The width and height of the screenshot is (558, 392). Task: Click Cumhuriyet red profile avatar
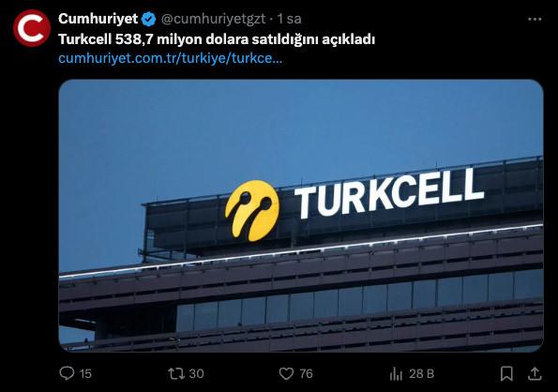click(x=32, y=28)
